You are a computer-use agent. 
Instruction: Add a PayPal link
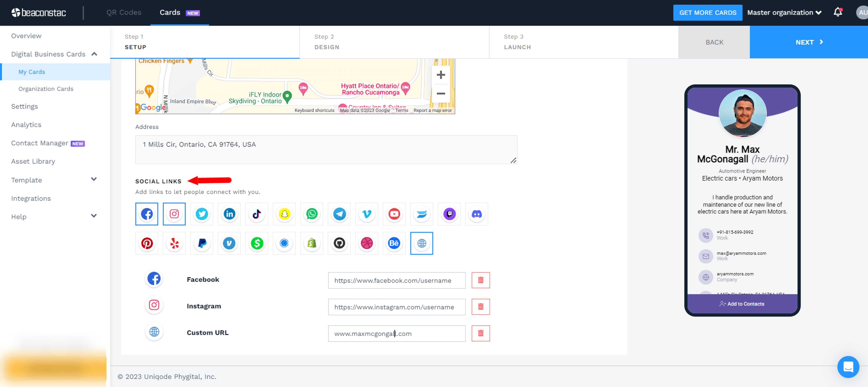pos(202,243)
